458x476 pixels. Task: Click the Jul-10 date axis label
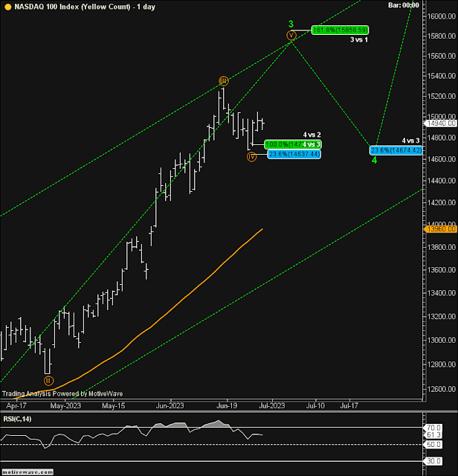315,405
